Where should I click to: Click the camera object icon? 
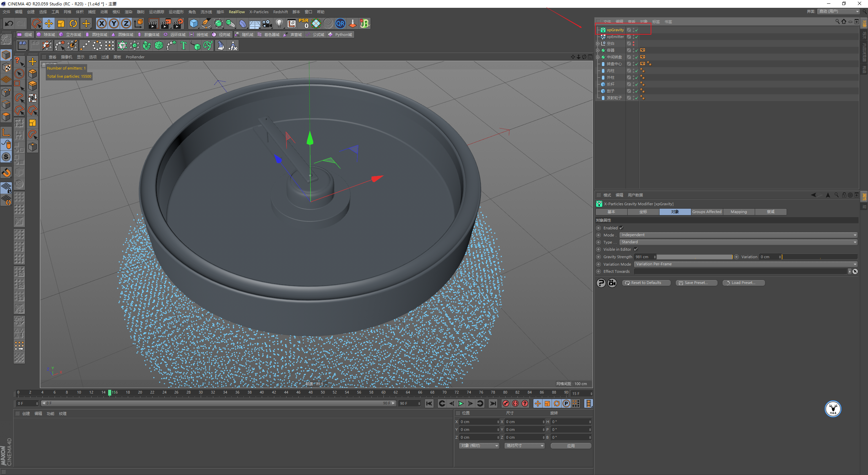point(267,23)
